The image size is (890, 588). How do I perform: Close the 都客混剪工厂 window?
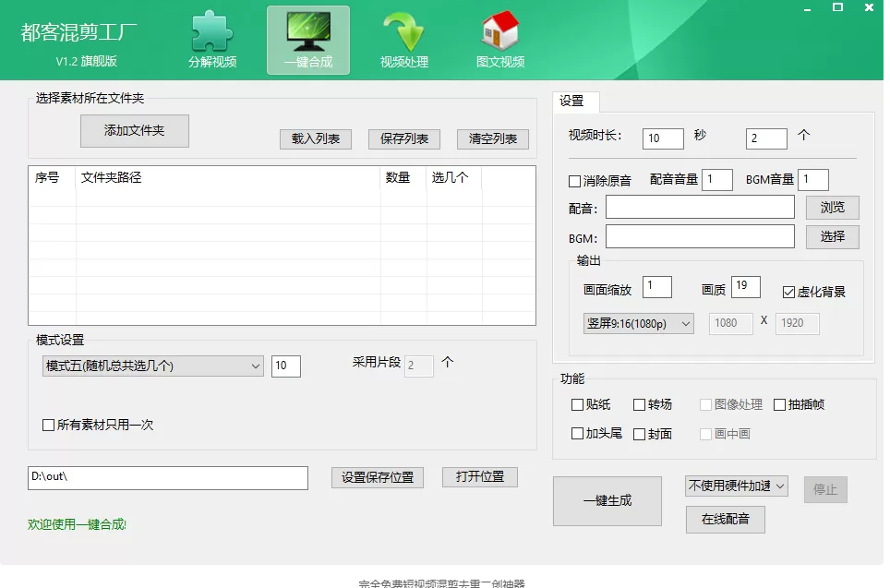pyautogui.click(x=869, y=7)
